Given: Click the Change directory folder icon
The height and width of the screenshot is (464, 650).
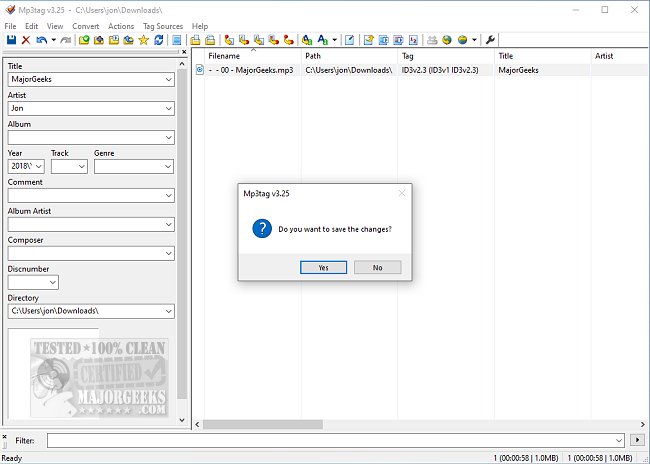Looking at the screenshot, I should point(84,40).
